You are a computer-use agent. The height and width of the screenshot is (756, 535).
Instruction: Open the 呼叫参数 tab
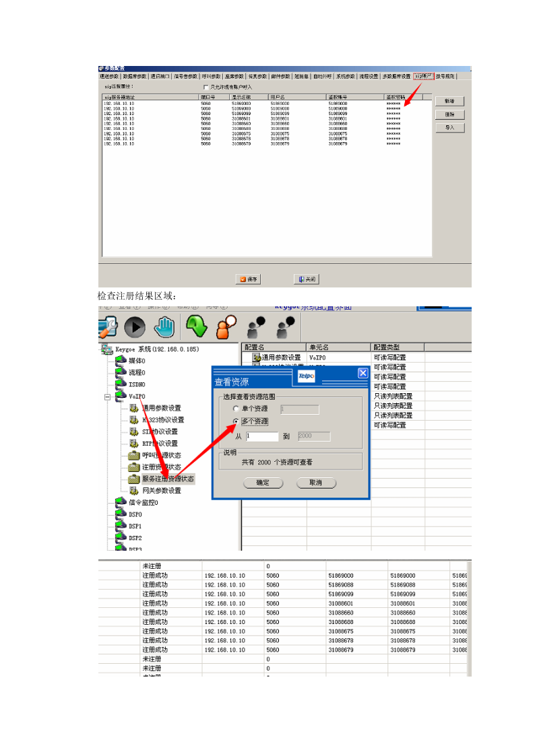click(x=212, y=76)
